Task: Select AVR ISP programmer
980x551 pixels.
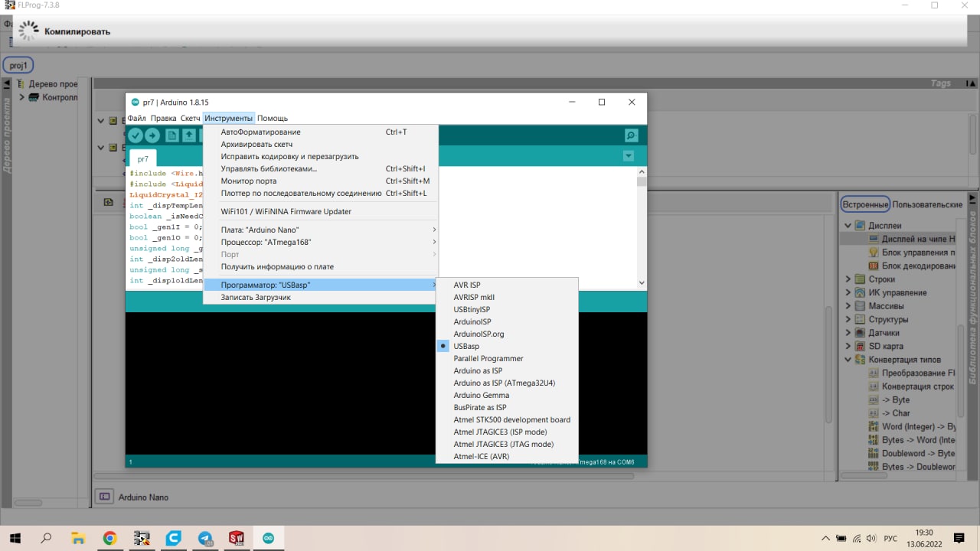Action: click(506, 285)
